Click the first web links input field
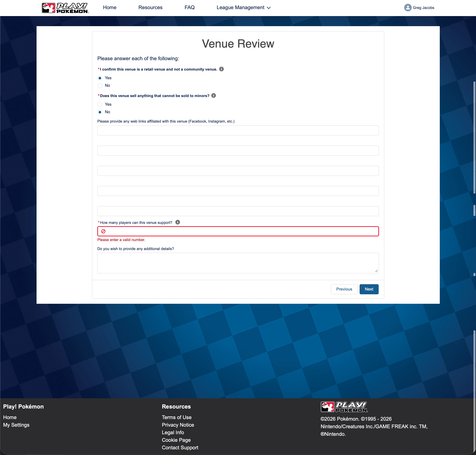This screenshot has width=476, height=455. [238, 130]
